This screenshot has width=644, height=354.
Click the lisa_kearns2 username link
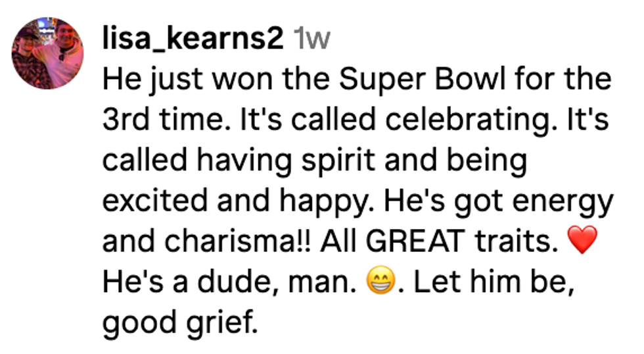pyautogui.click(x=193, y=40)
